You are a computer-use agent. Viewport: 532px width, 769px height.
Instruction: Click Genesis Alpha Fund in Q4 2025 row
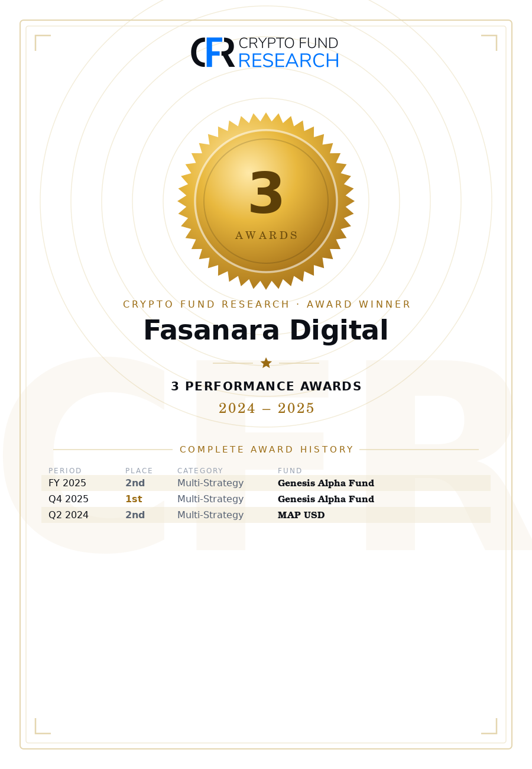tap(326, 499)
